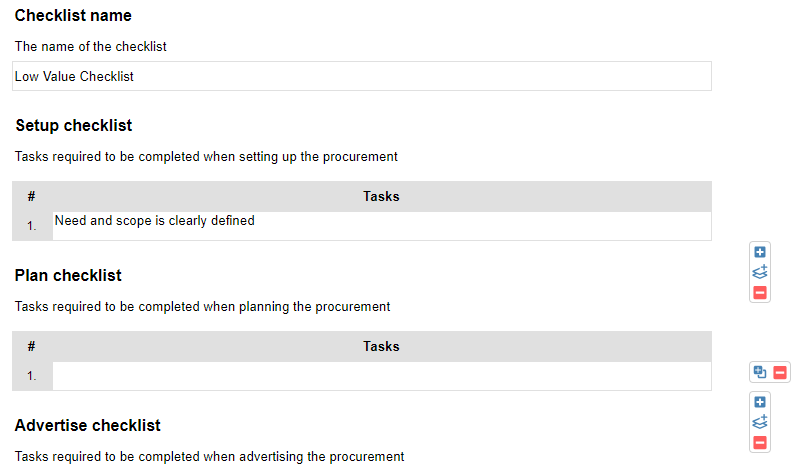The width and height of the screenshot is (795, 471).
Task: Focus the Low Value Checklist name field
Action: [362, 76]
